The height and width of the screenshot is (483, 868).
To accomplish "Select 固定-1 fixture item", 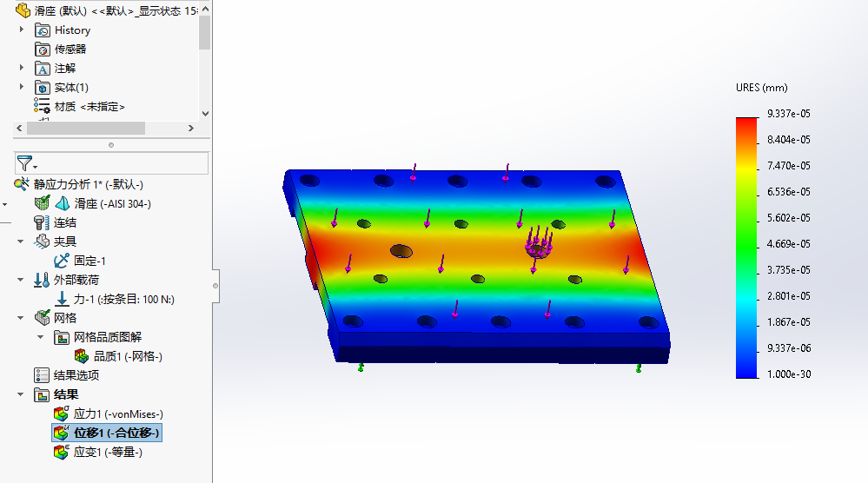I will tap(89, 260).
